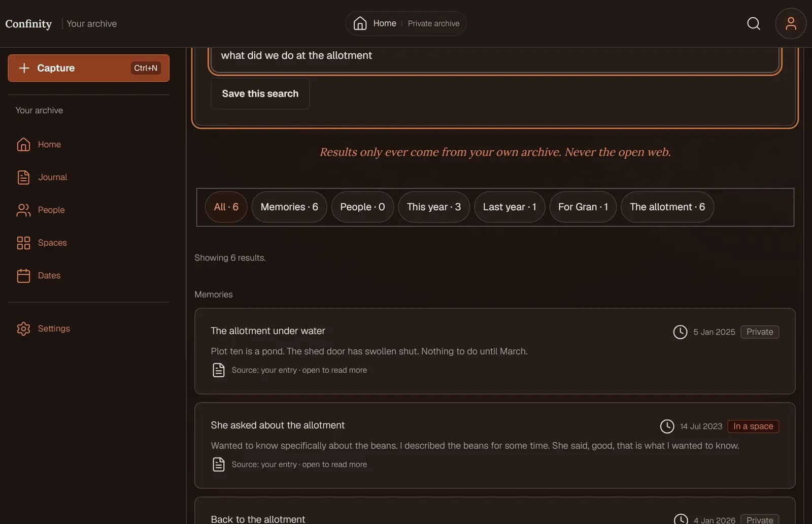
Task: Select the 'All · 6' filter tab
Action: (226, 207)
